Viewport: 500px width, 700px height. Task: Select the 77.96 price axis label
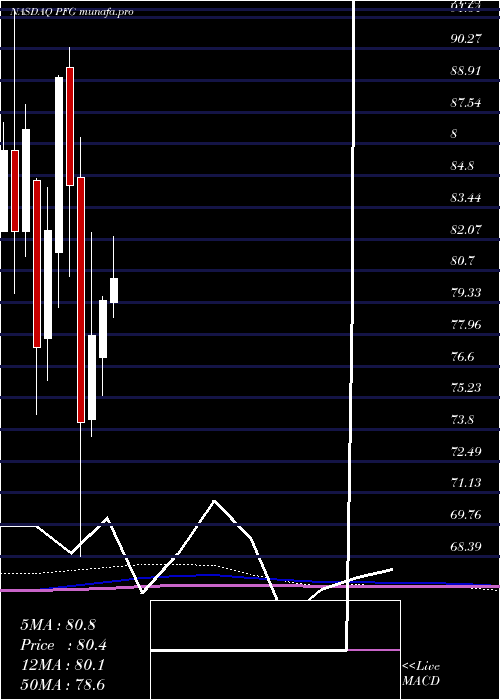466,324
